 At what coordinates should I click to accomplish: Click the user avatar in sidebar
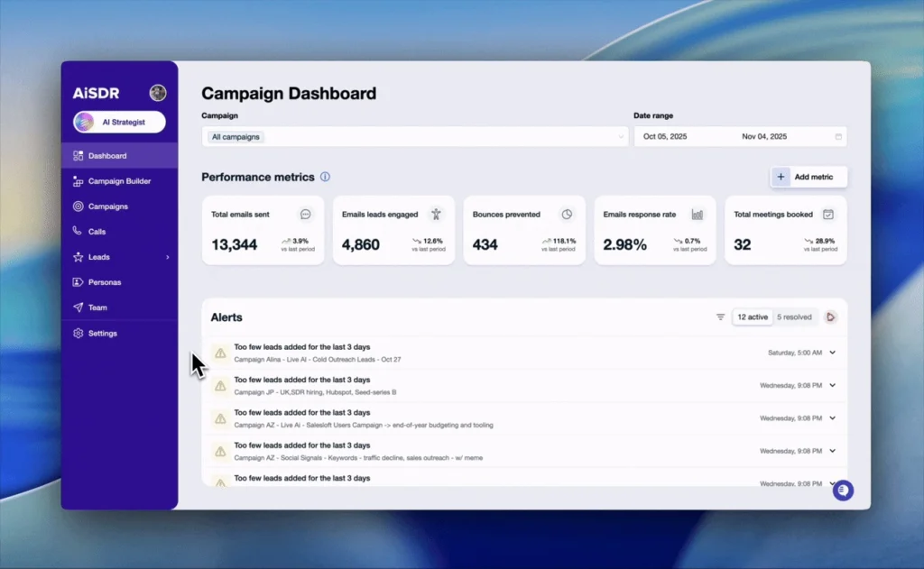click(x=158, y=93)
